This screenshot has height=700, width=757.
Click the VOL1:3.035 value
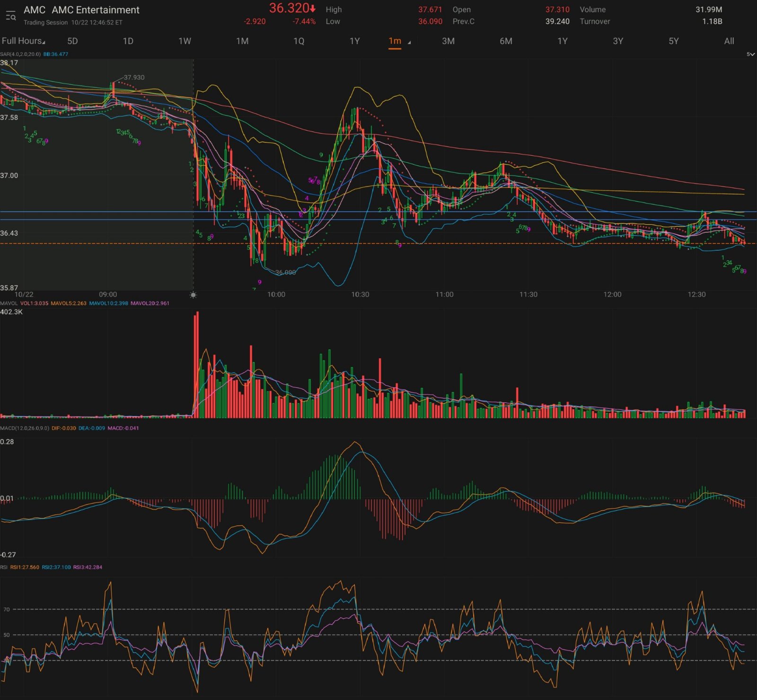pos(35,303)
